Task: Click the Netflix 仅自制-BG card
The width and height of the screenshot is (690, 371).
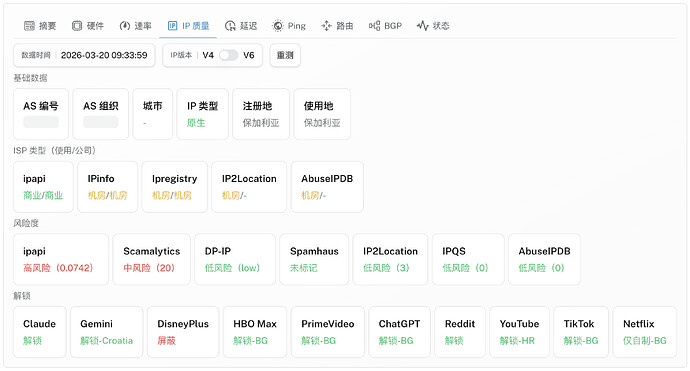Action: pos(645,332)
